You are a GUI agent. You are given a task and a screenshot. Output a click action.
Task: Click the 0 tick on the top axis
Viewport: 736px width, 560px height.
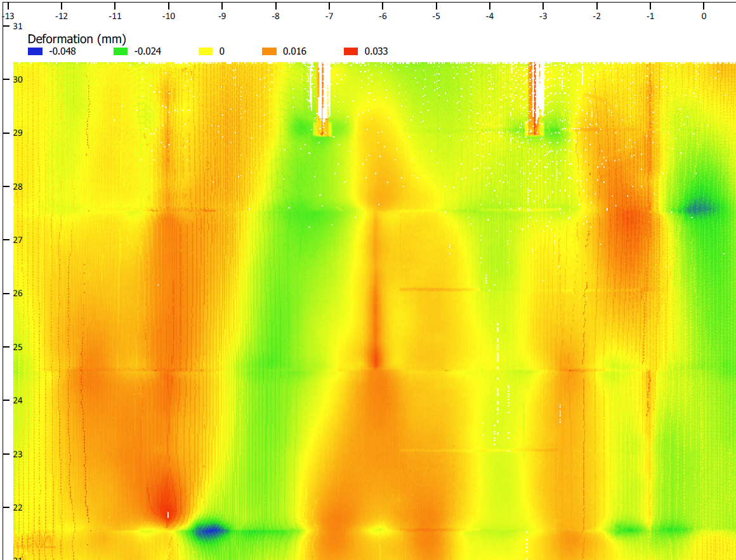[704, 15]
